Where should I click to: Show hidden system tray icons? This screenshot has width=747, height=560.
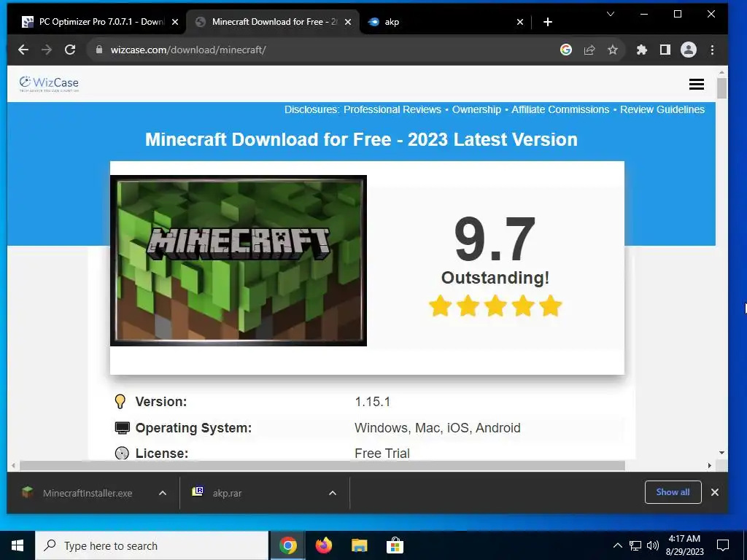point(617,545)
